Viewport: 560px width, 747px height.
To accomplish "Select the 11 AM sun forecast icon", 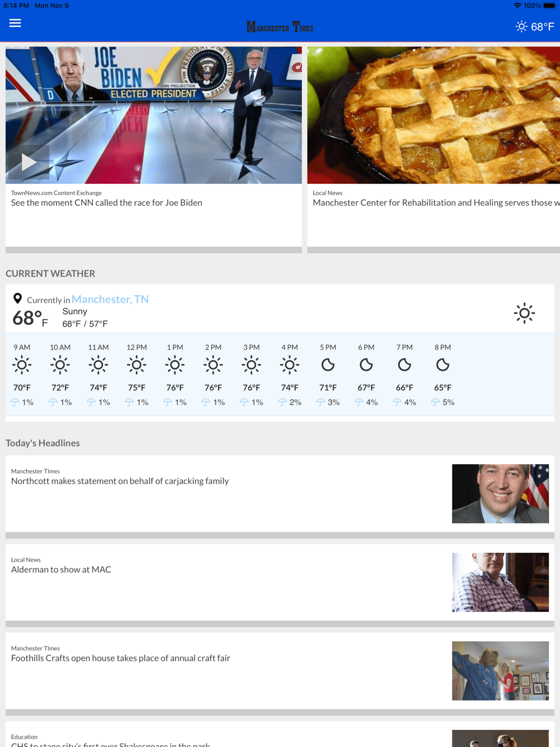I will pos(98,365).
